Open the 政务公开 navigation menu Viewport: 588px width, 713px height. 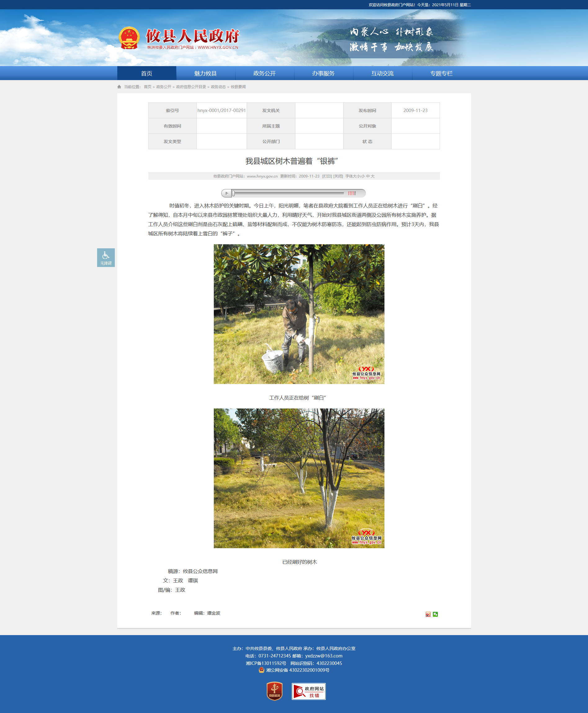coord(264,73)
